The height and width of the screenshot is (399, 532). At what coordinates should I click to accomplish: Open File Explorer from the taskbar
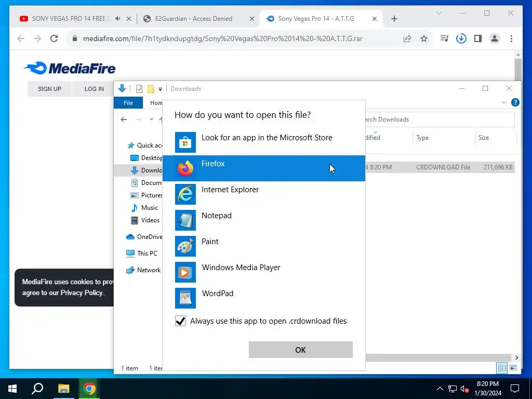click(63, 389)
